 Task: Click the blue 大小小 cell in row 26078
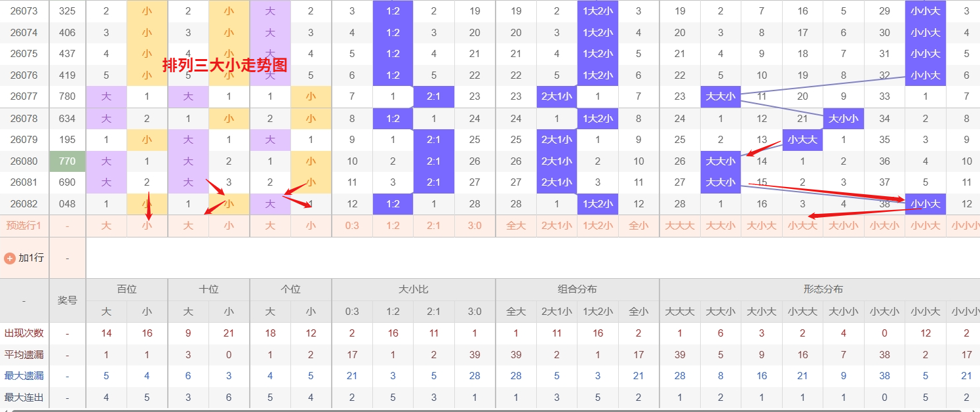pyautogui.click(x=843, y=119)
